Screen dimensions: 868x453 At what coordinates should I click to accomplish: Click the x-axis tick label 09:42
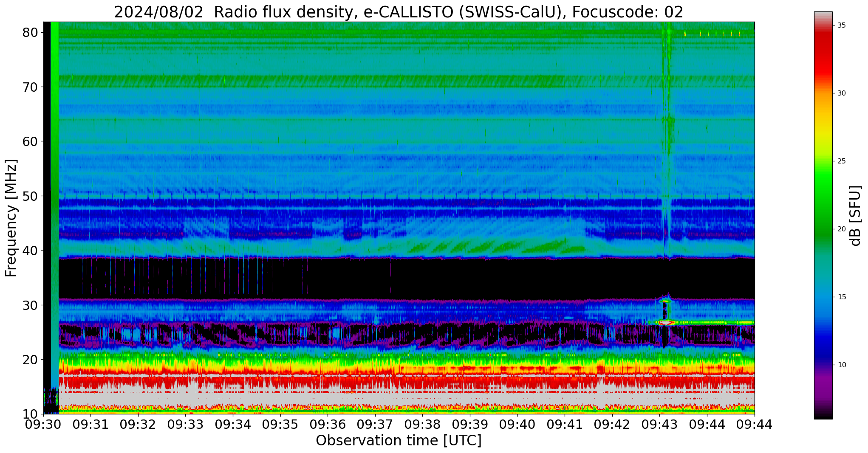pyautogui.click(x=612, y=424)
